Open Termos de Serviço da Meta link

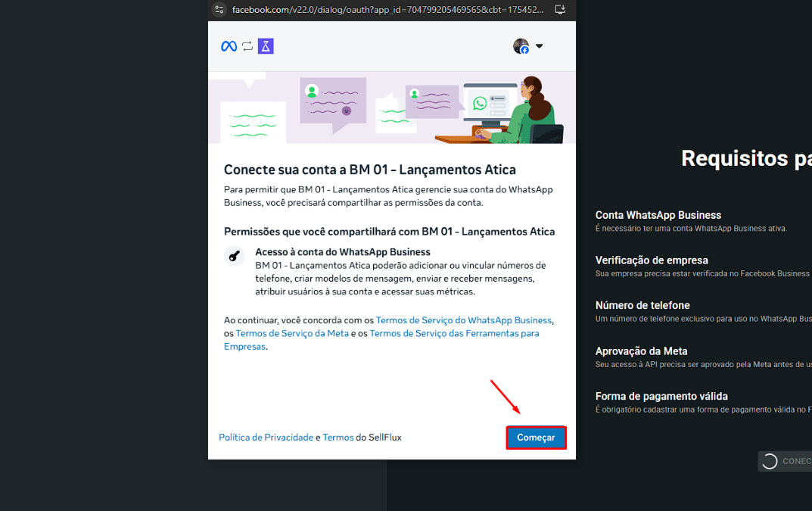(x=292, y=333)
